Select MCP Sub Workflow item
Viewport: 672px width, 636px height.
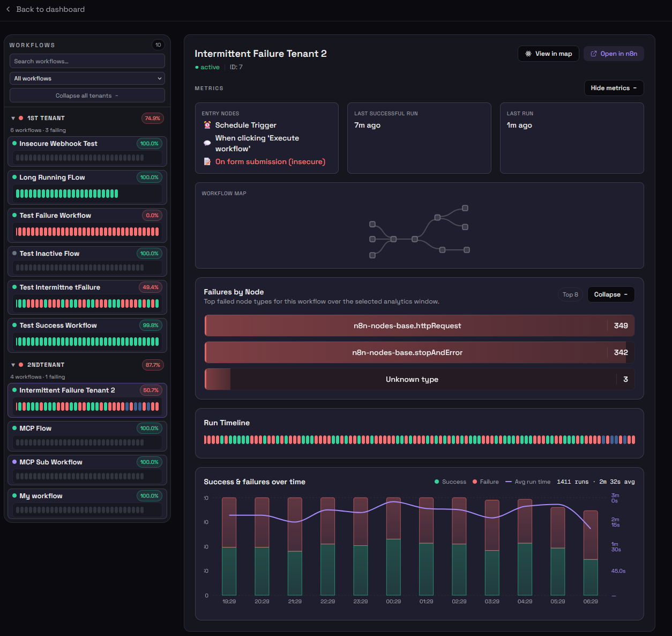pyautogui.click(x=87, y=470)
